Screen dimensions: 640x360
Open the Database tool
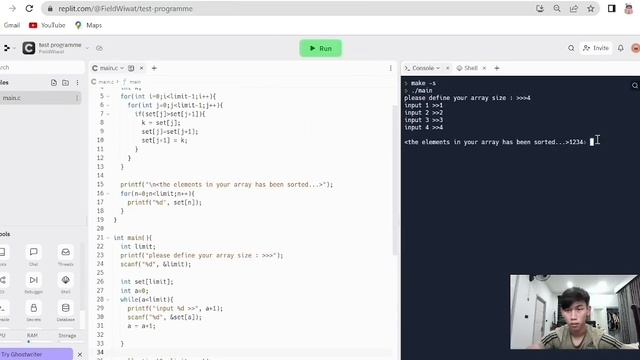point(65,311)
